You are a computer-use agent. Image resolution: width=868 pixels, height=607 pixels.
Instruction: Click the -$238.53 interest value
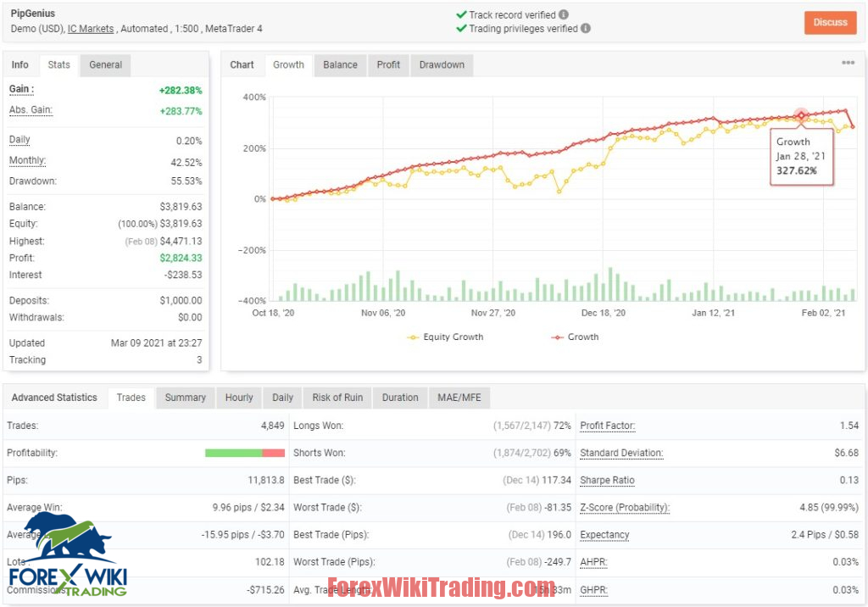click(183, 276)
